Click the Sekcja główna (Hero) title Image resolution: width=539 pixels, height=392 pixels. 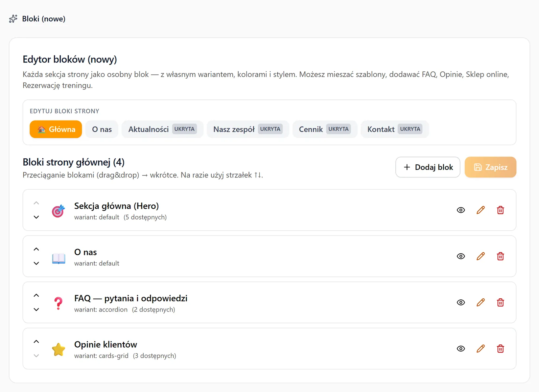[116, 206]
